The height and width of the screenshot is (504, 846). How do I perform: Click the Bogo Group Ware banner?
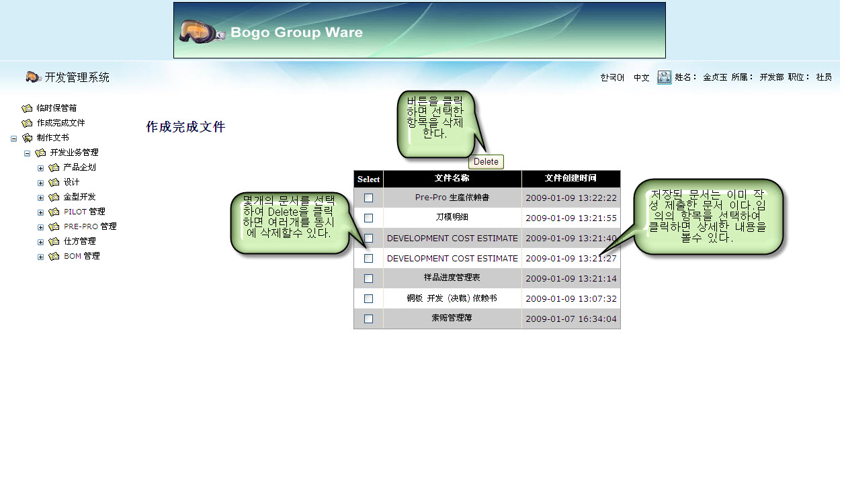click(x=419, y=30)
